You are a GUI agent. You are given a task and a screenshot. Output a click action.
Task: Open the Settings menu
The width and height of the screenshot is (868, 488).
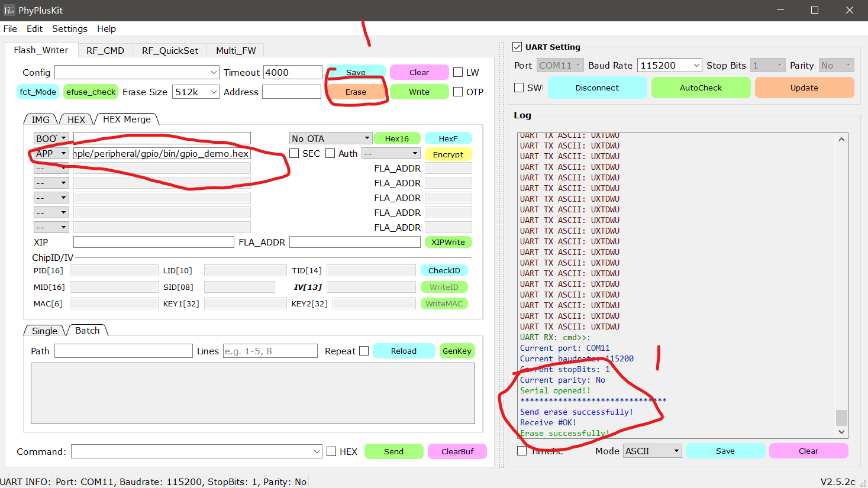pyautogui.click(x=69, y=29)
